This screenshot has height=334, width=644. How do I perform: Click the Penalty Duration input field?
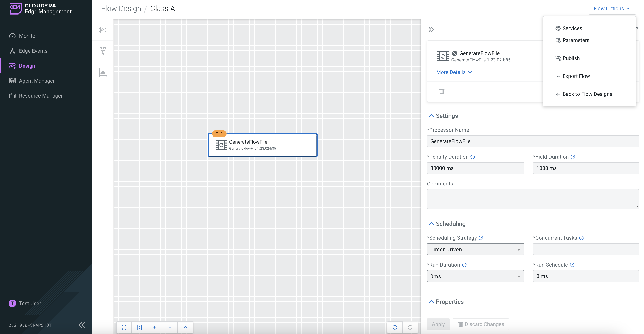[x=475, y=168]
